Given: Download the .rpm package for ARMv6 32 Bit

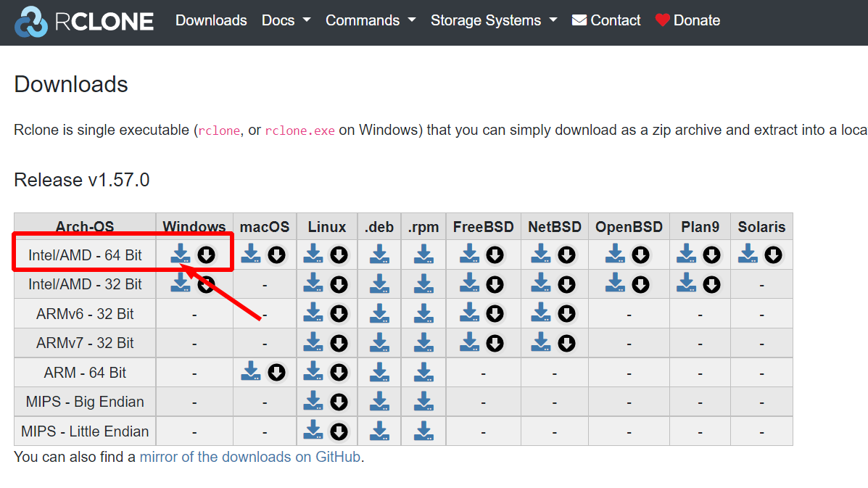Looking at the screenshot, I should click(x=424, y=313).
